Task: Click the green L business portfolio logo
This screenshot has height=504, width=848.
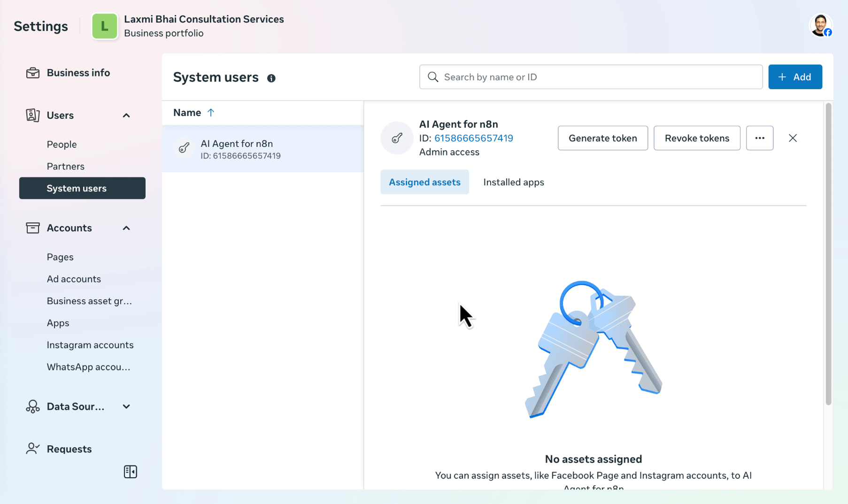Action: point(105,26)
